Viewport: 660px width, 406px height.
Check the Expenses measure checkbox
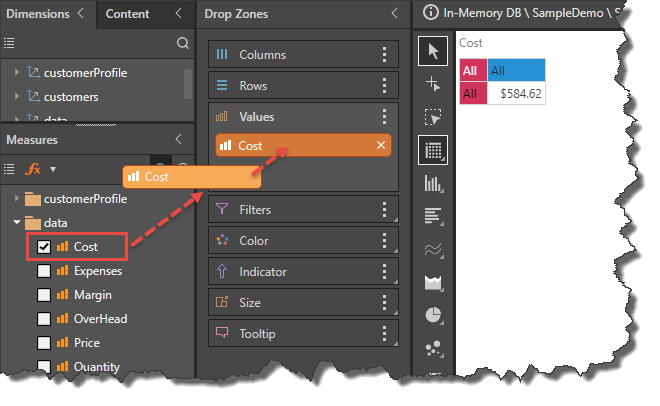44,271
